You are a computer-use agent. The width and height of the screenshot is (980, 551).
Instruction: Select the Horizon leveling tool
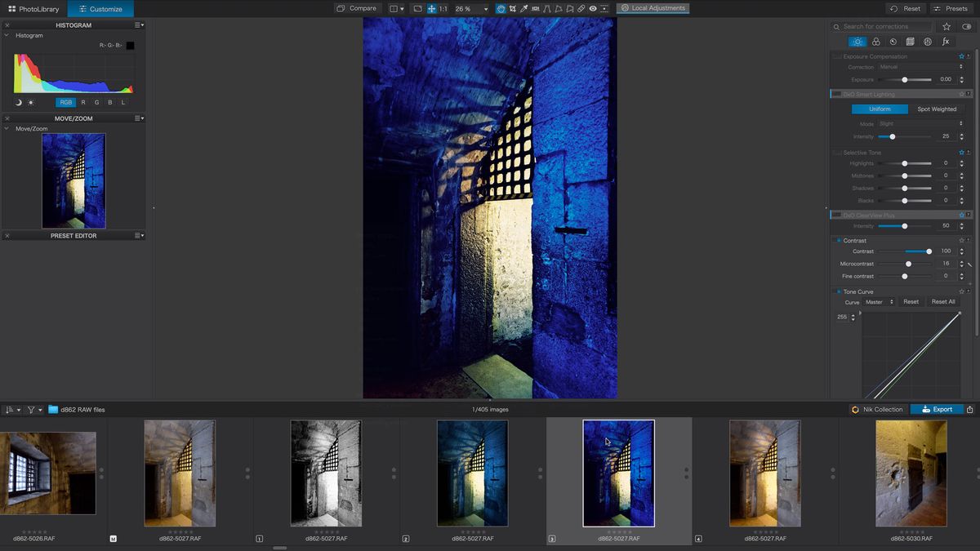(536, 8)
